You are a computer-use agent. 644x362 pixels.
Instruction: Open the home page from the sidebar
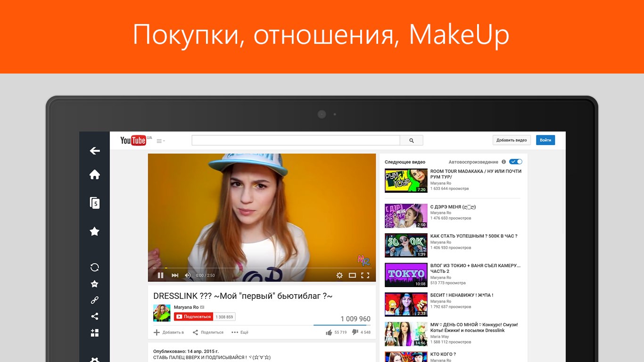95,174
